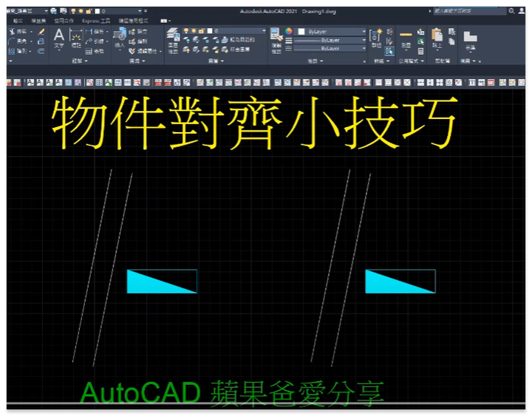Viewport: 532px width, 416px height.
Task: Expand the Layers (圖層) panel
Action: coord(216,61)
